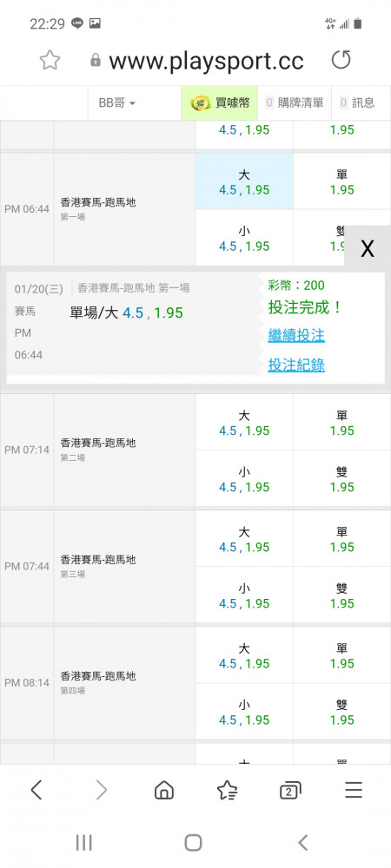The width and height of the screenshot is (391, 868).
Task: Tap Android recent apps button
Action: (83, 843)
